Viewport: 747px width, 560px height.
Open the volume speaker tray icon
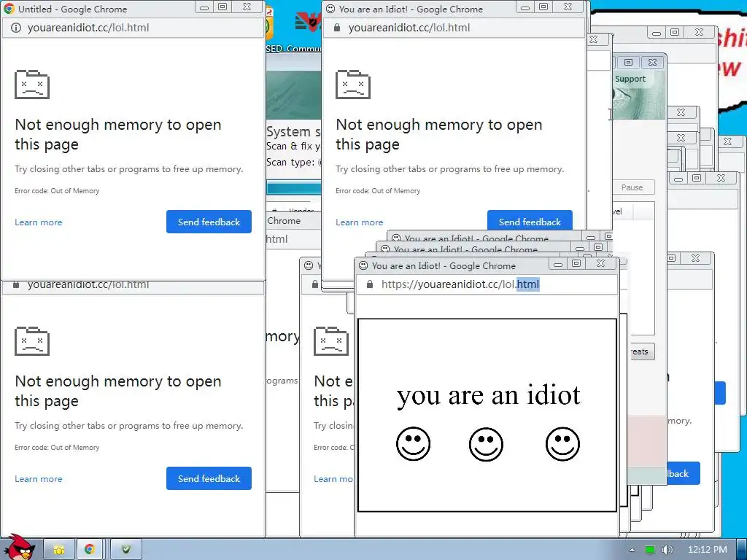point(667,550)
